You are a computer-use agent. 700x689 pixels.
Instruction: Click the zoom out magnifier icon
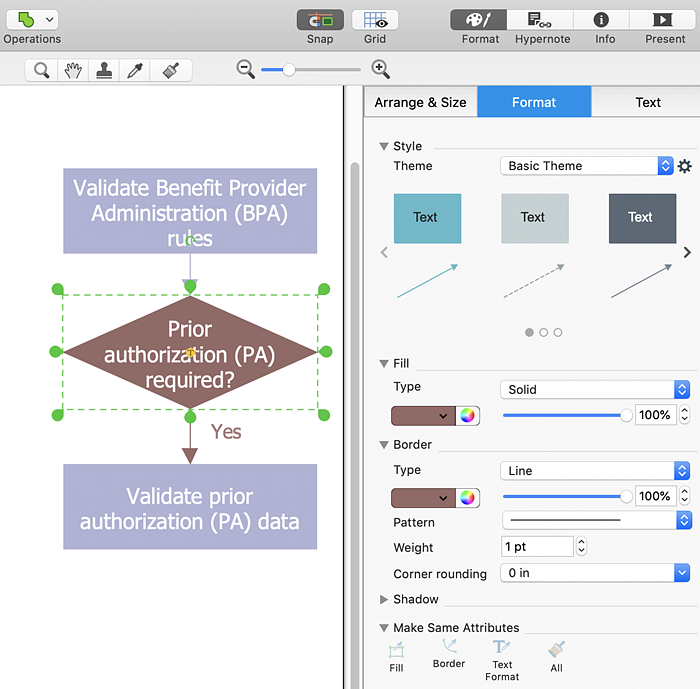pyautogui.click(x=246, y=69)
